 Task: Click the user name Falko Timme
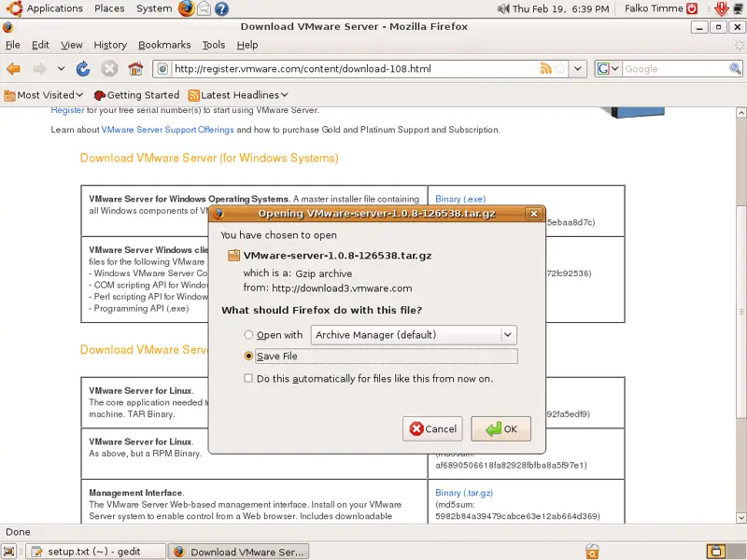coord(654,8)
